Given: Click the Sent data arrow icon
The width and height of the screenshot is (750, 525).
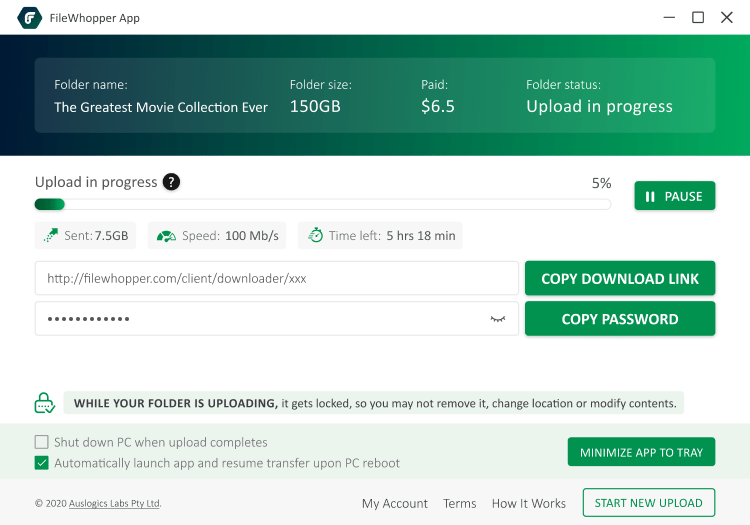Looking at the screenshot, I should pyautogui.click(x=51, y=235).
